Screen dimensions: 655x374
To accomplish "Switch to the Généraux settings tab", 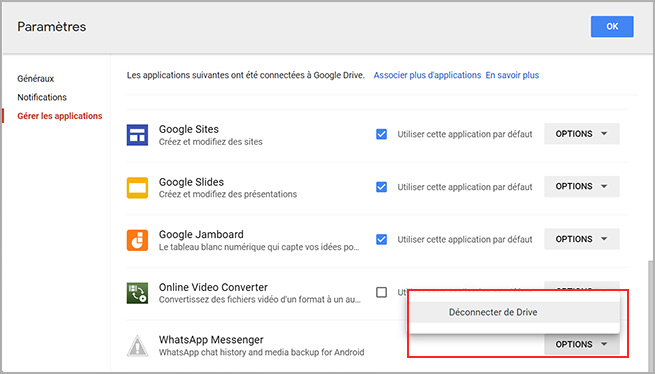I will [36, 79].
